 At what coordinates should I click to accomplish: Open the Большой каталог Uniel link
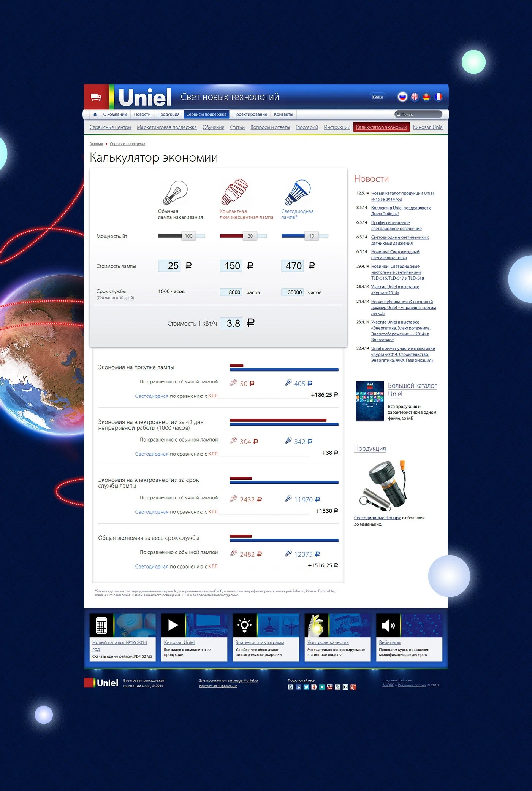(412, 390)
